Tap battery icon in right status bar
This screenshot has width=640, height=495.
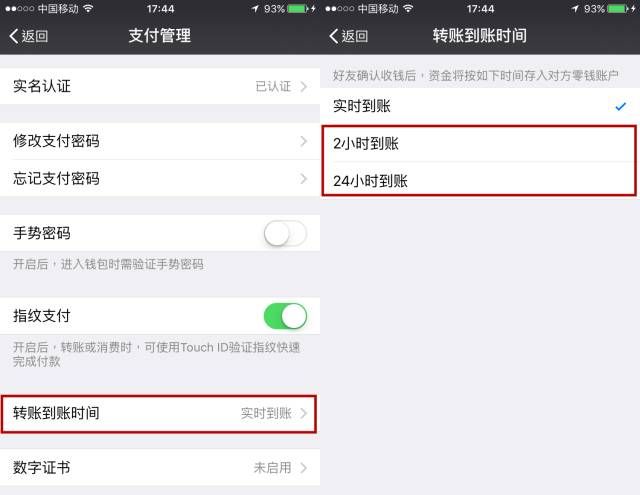[618, 9]
